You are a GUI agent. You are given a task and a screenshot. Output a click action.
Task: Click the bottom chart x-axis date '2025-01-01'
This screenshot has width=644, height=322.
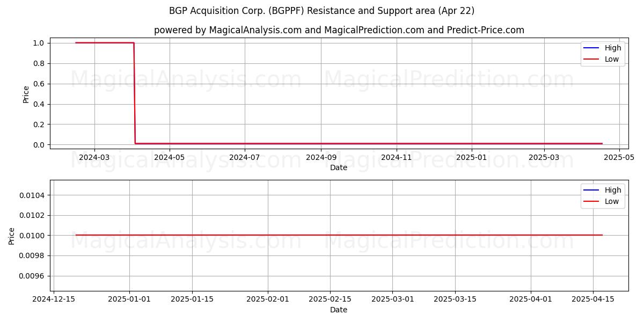[130, 299]
